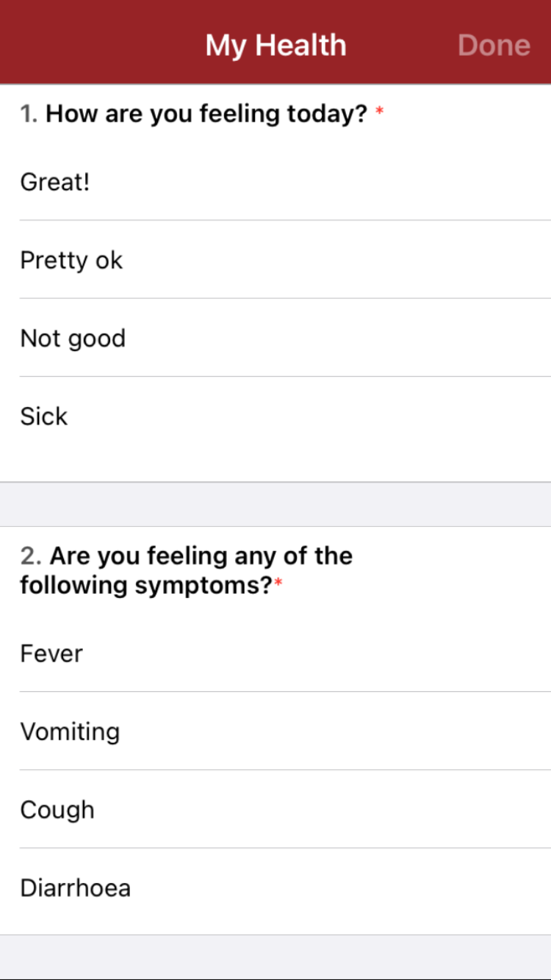This screenshot has width=551, height=980.
Task: Click the gray area below Diarrhoea
Action: 275,956
